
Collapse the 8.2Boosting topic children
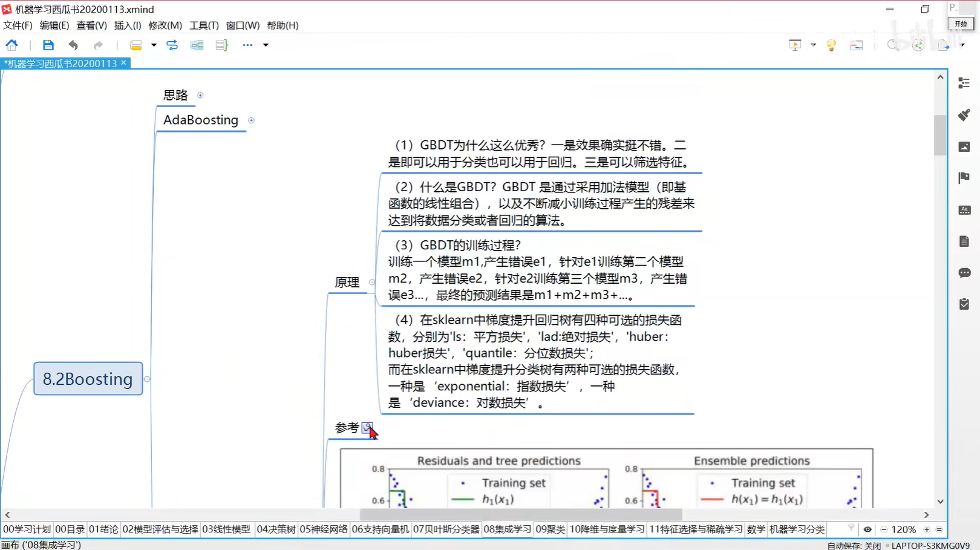point(147,379)
